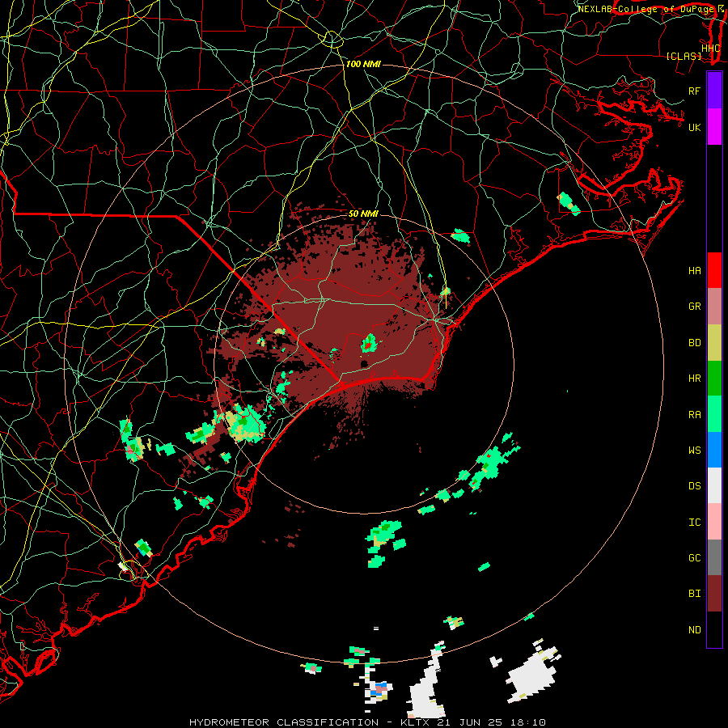Click the ND legend label
The image size is (728, 728).
[694, 630]
